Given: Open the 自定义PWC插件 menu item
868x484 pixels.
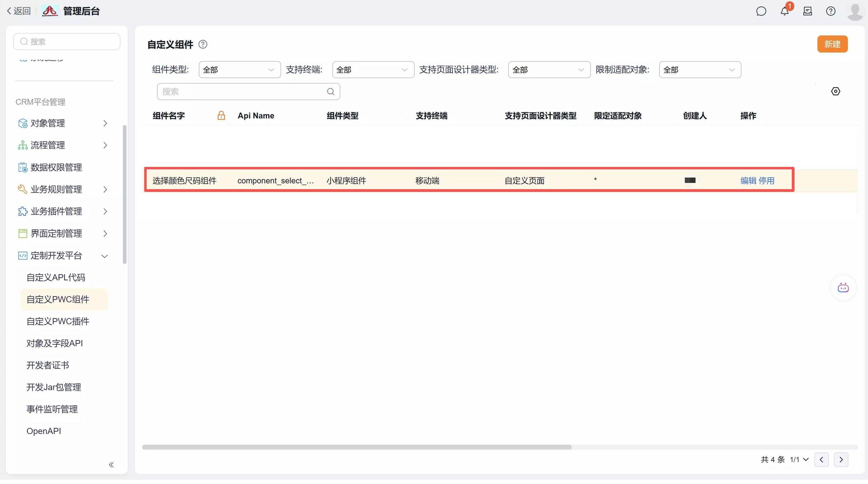Looking at the screenshot, I should pos(58,321).
